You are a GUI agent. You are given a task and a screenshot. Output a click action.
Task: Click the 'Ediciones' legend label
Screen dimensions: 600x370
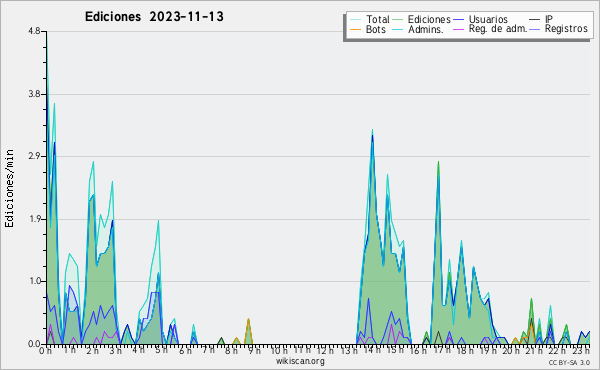[x=429, y=19]
